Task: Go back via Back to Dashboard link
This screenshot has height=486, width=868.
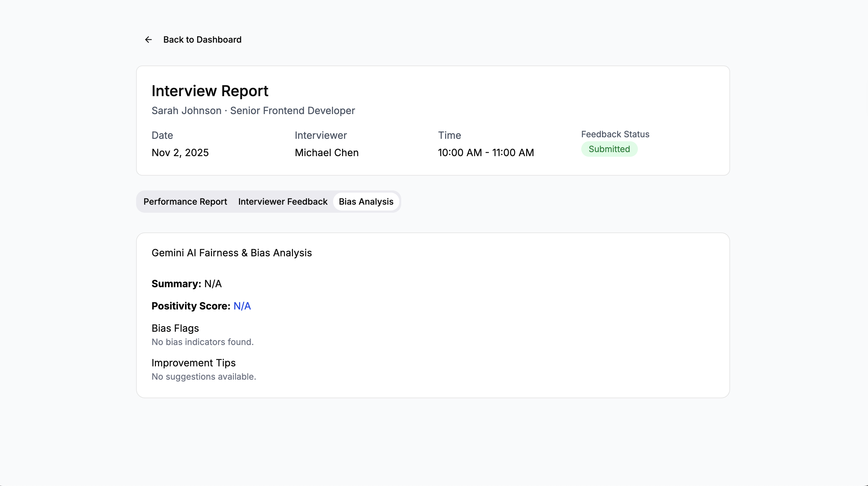Action: pyautogui.click(x=202, y=40)
